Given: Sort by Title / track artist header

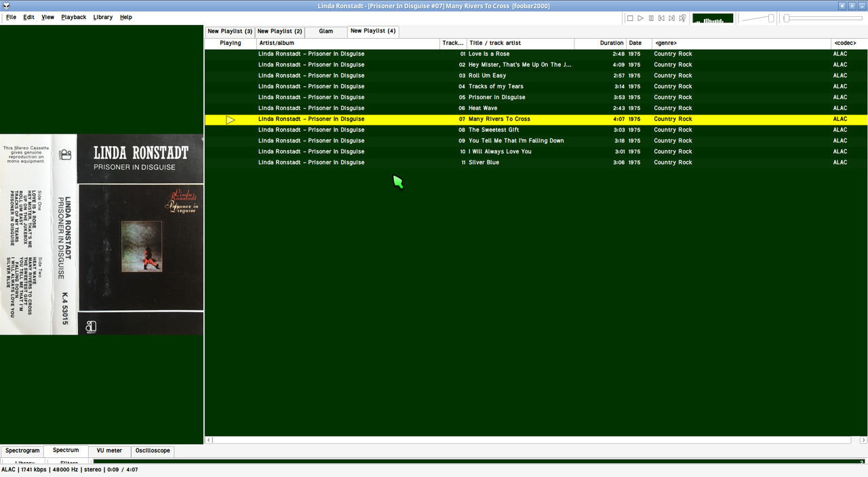Looking at the screenshot, I should (x=520, y=43).
